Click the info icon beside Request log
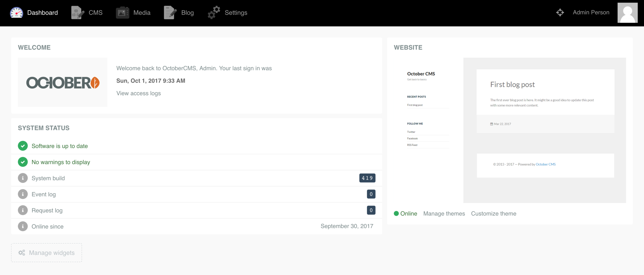 (x=23, y=210)
